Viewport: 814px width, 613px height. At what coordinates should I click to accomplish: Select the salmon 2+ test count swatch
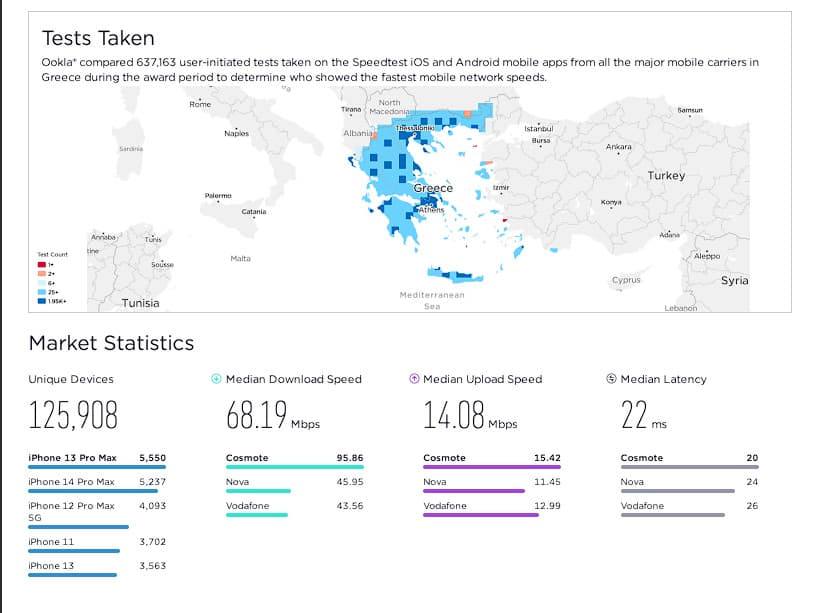tap(42, 274)
